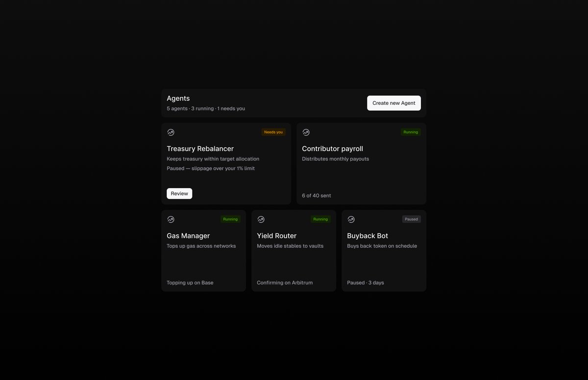Click 'Topping up on Base' status
588x380 pixels.
pos(190,283)
